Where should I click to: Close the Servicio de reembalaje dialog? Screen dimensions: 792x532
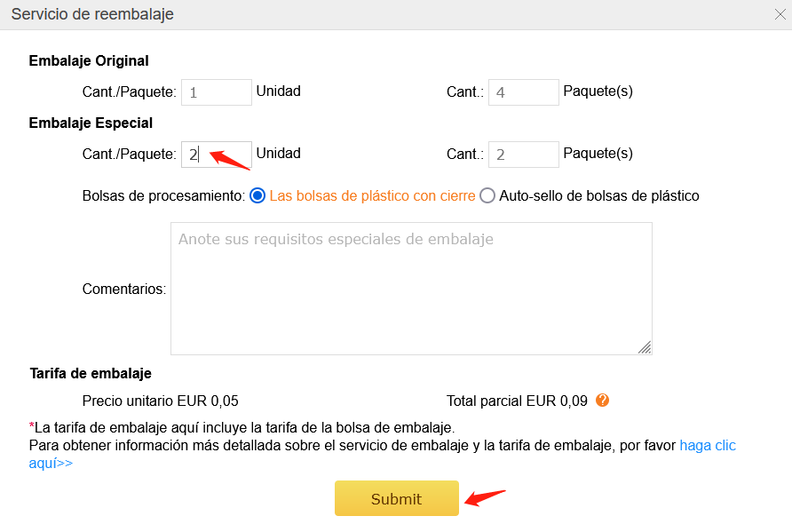(780, 14)
